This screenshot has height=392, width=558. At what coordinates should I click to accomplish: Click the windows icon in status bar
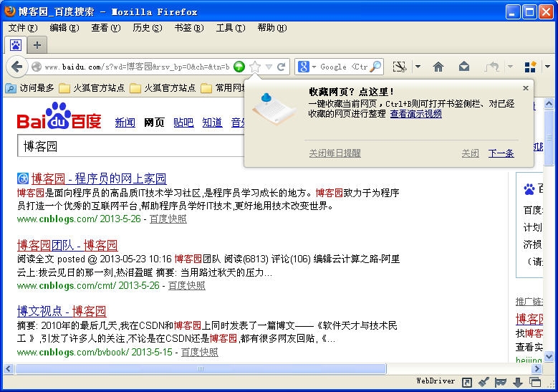click(x=535, y=383)
